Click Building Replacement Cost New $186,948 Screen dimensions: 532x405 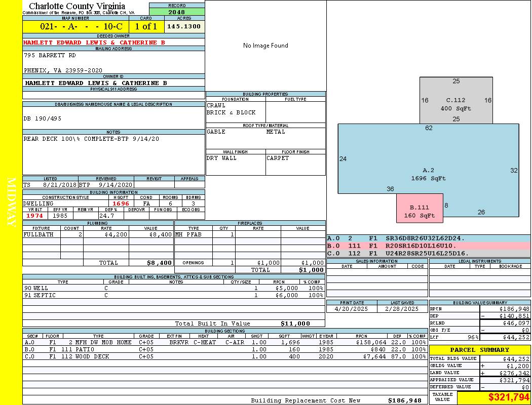[x=405, y=400]
